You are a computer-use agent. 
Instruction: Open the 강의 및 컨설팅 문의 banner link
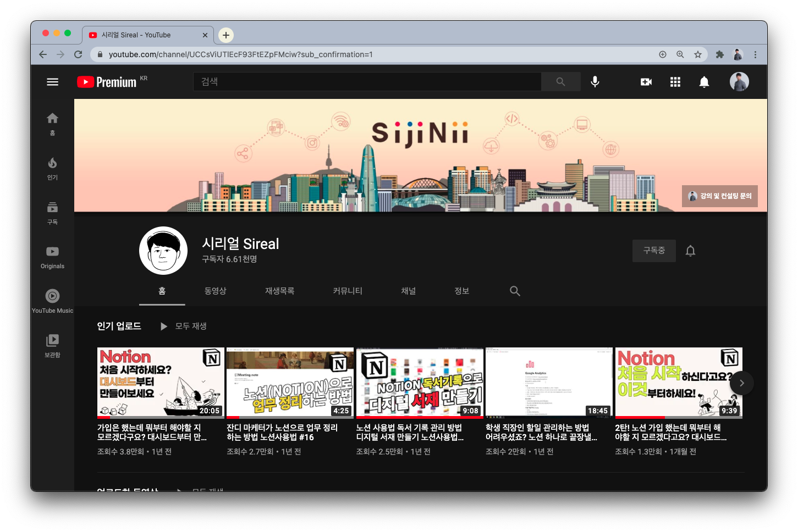719,196
